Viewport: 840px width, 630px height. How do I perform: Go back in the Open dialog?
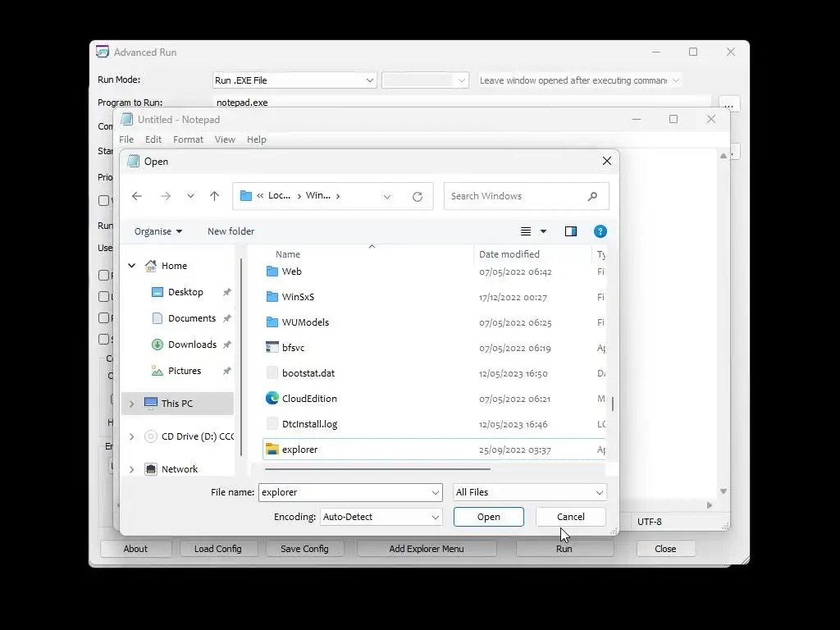[x=137, y=196]
